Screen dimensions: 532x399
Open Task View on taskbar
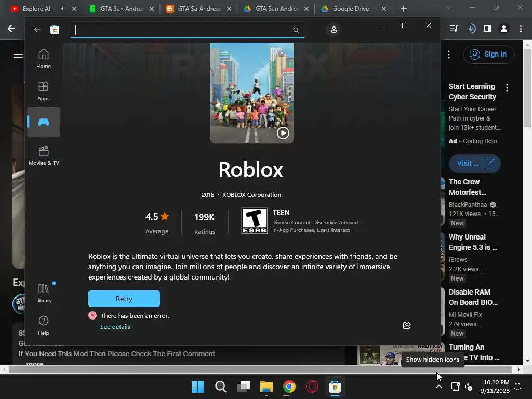coord(244,387)
